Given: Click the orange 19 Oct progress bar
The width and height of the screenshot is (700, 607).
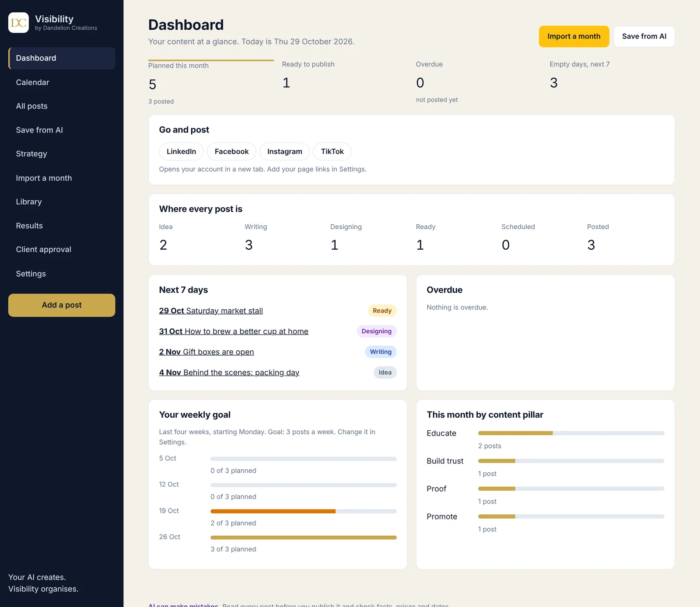Looking at the screenshot, I should point(304,511).
